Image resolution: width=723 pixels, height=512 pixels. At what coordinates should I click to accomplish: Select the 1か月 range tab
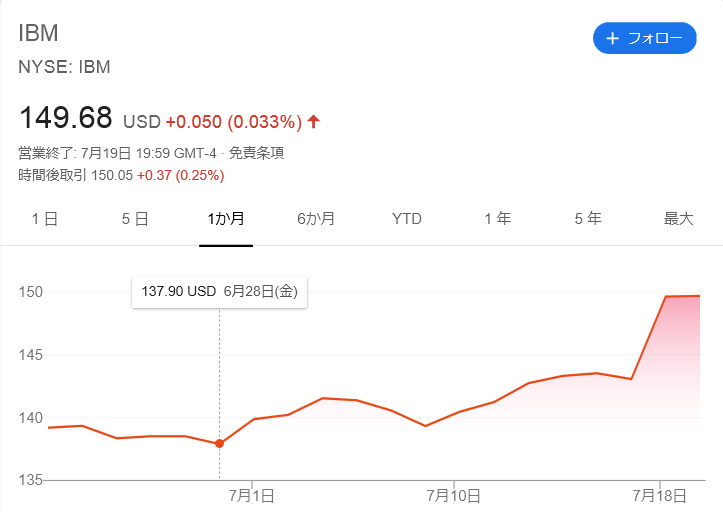coord(225,219)
